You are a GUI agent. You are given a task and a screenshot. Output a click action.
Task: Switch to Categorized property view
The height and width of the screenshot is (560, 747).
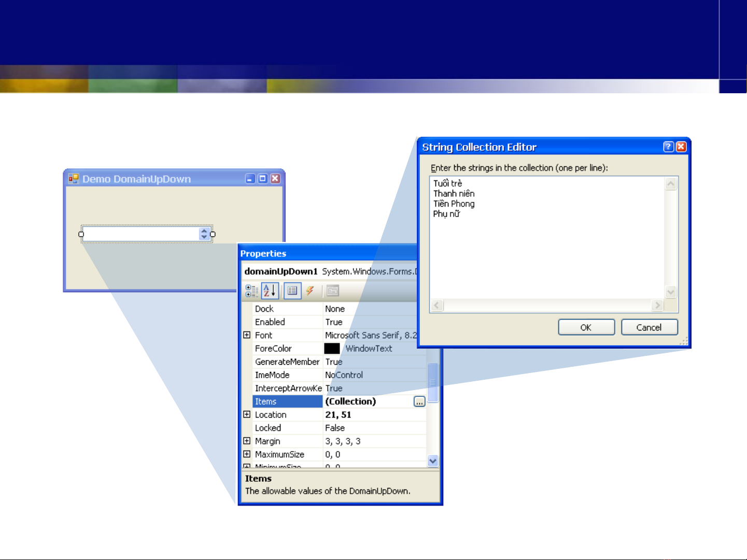tap(252, 291)
